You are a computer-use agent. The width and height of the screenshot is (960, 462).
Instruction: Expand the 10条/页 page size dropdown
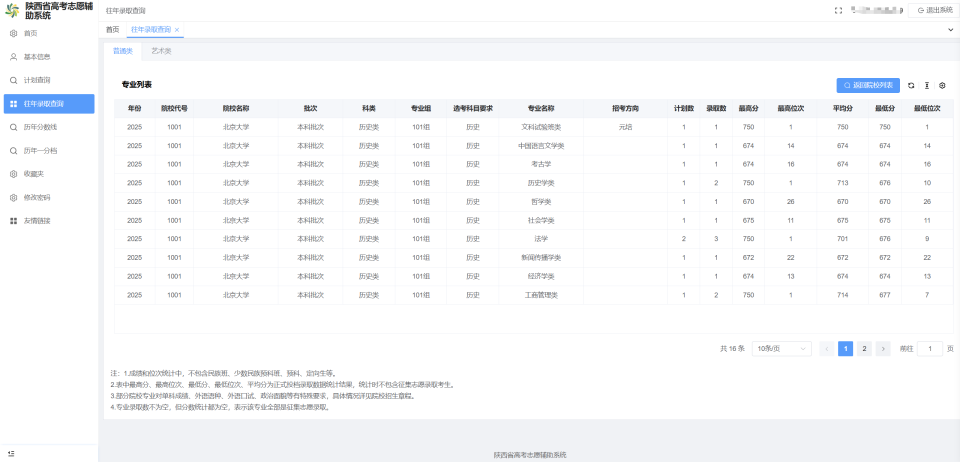tap(781, 349)
